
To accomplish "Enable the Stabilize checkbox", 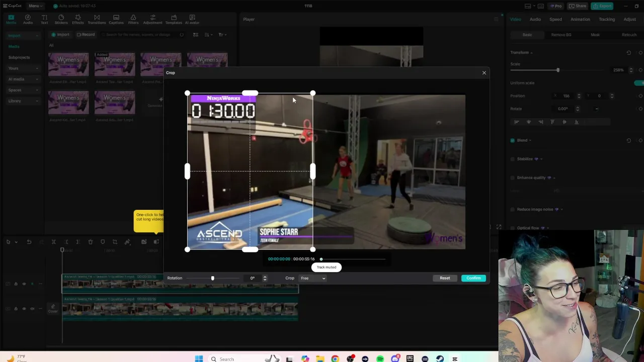I will 513,159.
